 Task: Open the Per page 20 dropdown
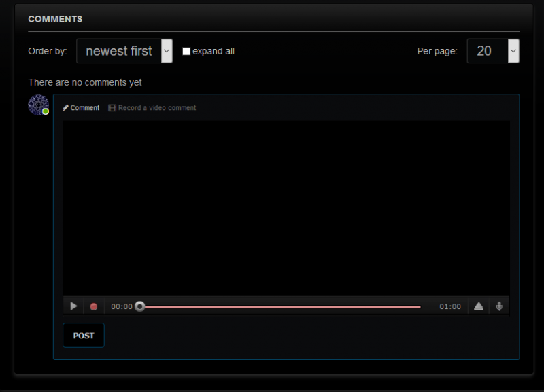point(493,51)
